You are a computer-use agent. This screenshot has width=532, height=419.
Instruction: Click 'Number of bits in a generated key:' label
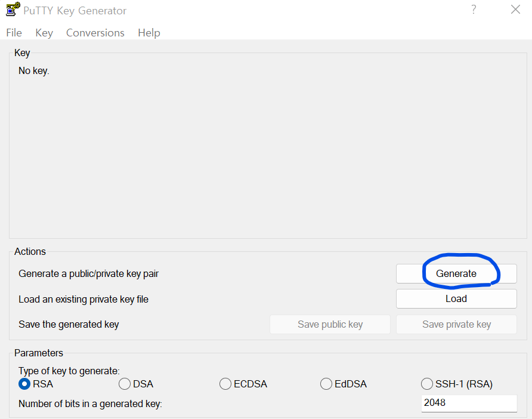click(x=90, y=403)
